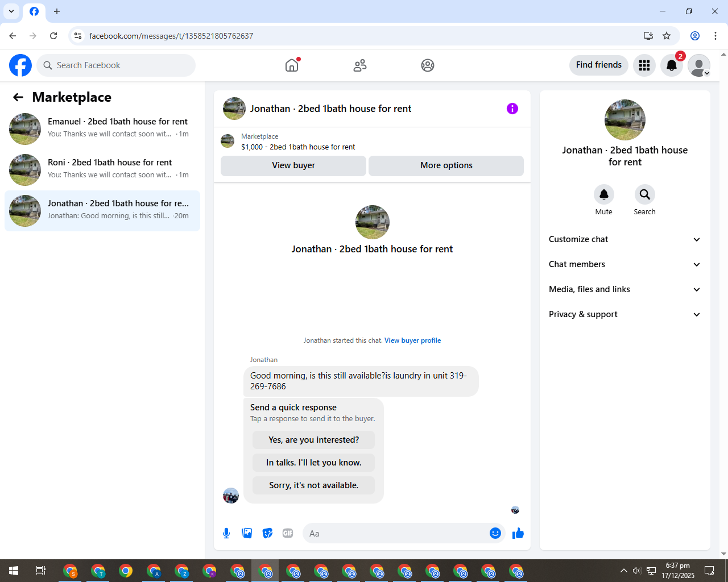The width and height of the screenshot is (728, 582).
Task: Click Jonathan's avatar beside the quick responses
Action: coord(231,496)
